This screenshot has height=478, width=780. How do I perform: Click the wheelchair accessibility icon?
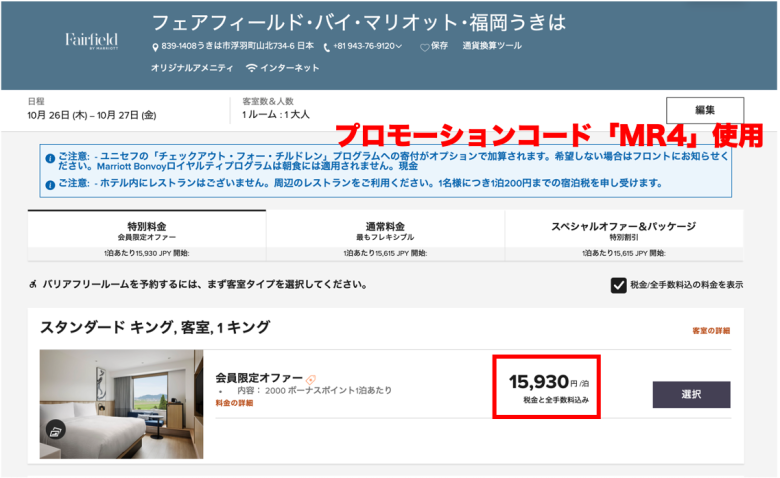click(33, 285)
